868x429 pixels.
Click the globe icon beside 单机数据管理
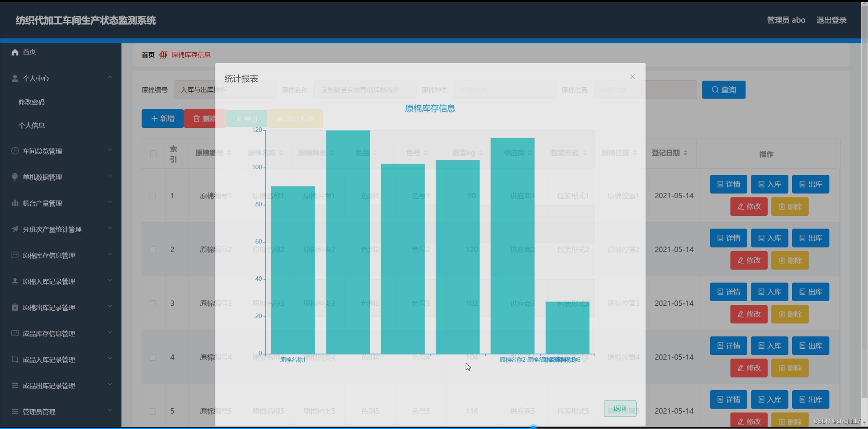click(x=15, y=177)
